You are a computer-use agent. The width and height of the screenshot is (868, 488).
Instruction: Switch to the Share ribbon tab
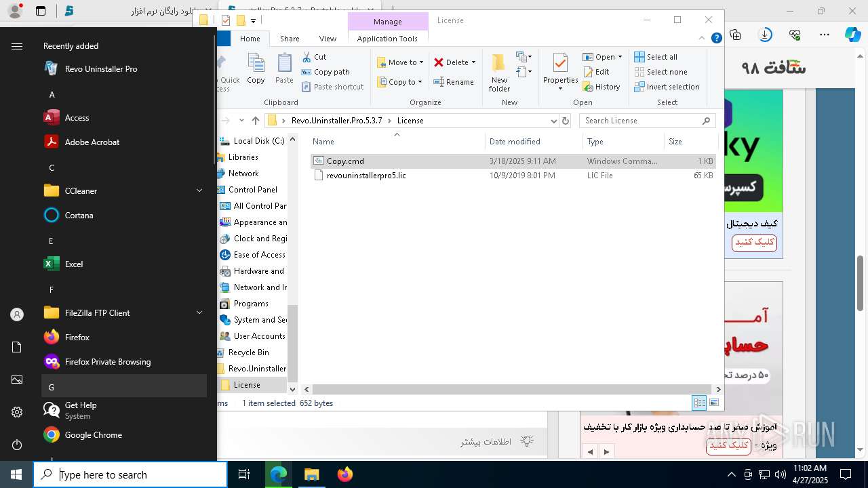pos(290,39)
